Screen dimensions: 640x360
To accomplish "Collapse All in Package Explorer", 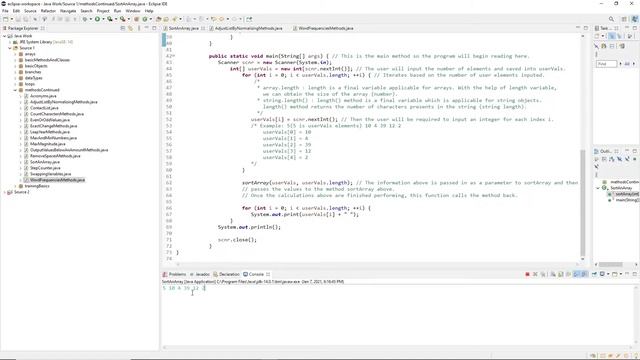I will click(x=123, y=28).
